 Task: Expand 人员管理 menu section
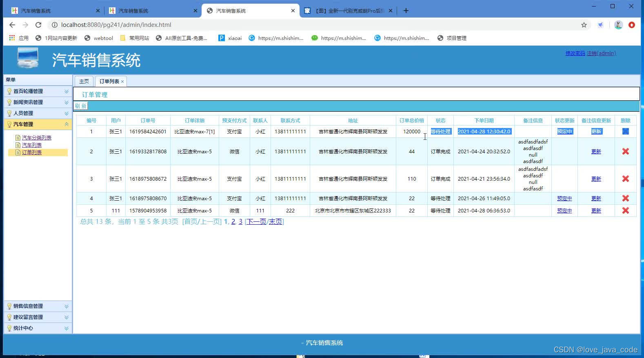pyautogui.click(x=38, y=113)
